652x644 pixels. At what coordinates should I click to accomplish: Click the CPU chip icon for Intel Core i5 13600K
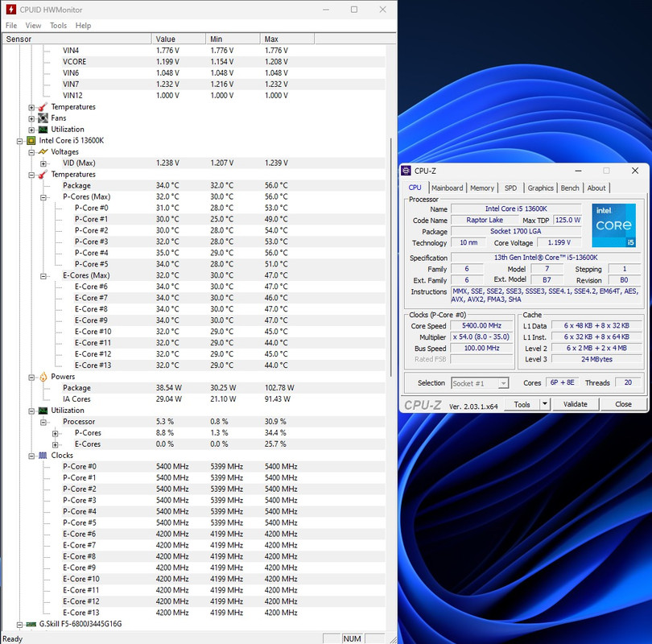point(31,141)
